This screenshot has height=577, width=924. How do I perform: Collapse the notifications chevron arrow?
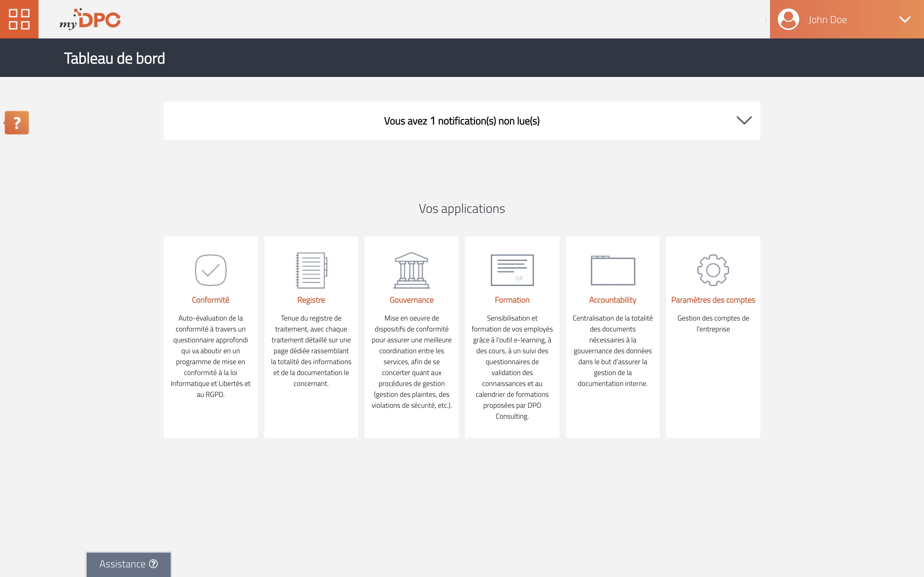coord(744,120)
